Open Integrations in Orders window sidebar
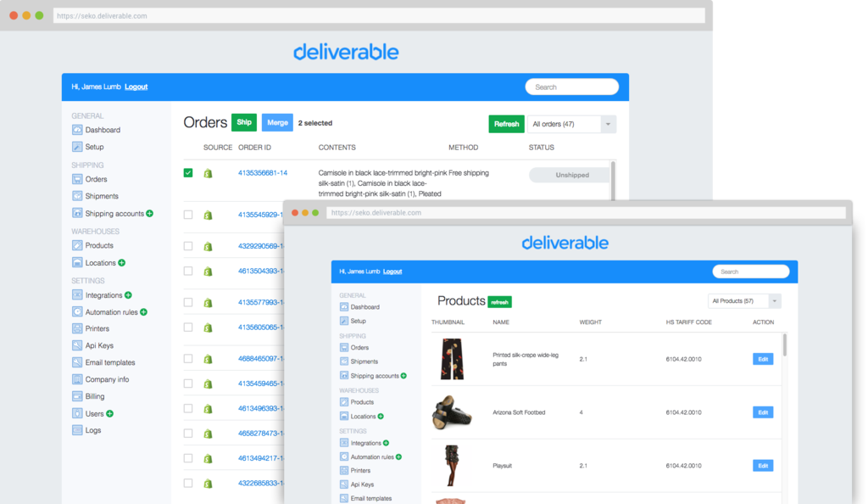868x504 pixels. click(103, 295)
